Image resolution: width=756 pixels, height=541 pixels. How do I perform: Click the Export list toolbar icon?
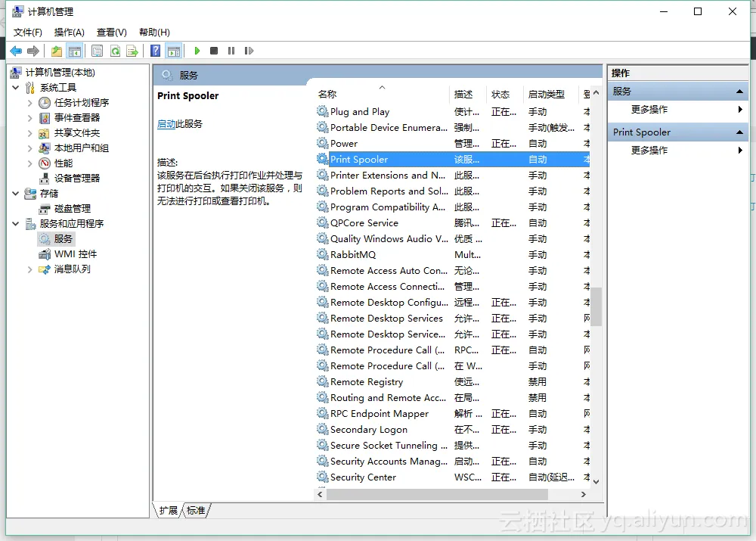(132, 51)
